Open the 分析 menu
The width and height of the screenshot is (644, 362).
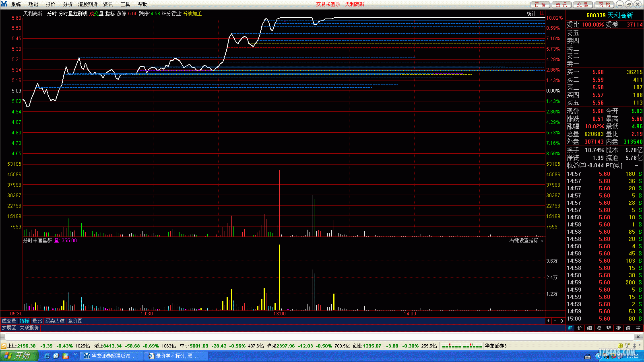(x=68, y=4)
